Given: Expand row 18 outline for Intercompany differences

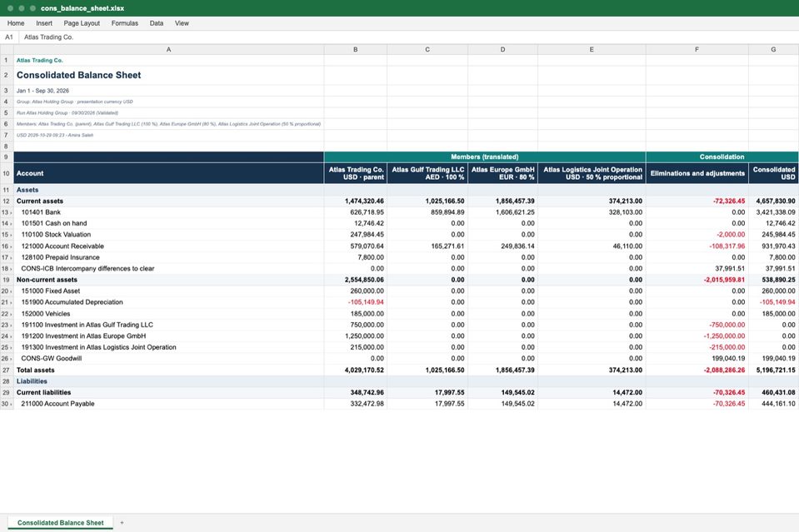Looking at the screenshot, I should pyautogui.click(x=11, y=269).
